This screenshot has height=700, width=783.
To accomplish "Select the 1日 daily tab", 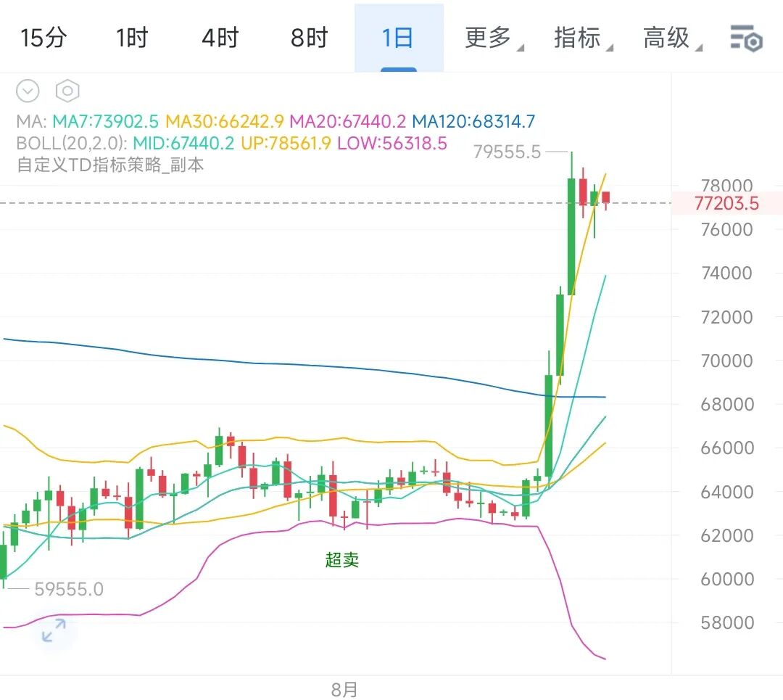I will [398, 38].
